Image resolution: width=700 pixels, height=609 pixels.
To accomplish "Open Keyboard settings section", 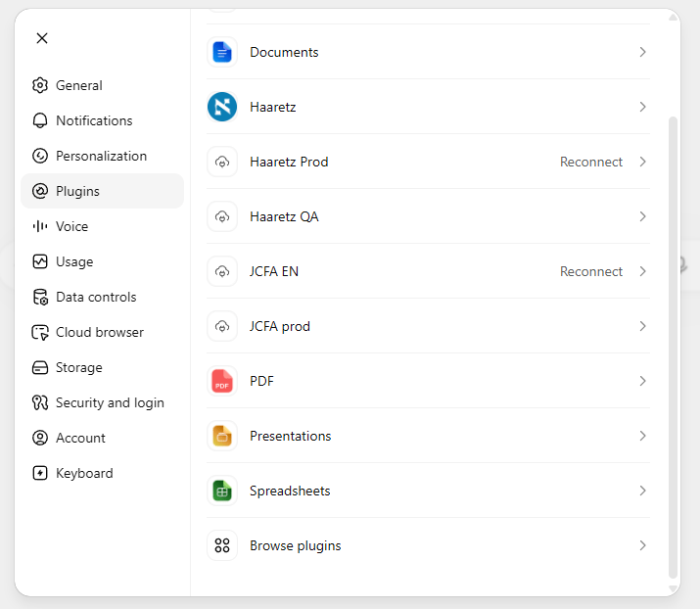I will click(102, 473).
